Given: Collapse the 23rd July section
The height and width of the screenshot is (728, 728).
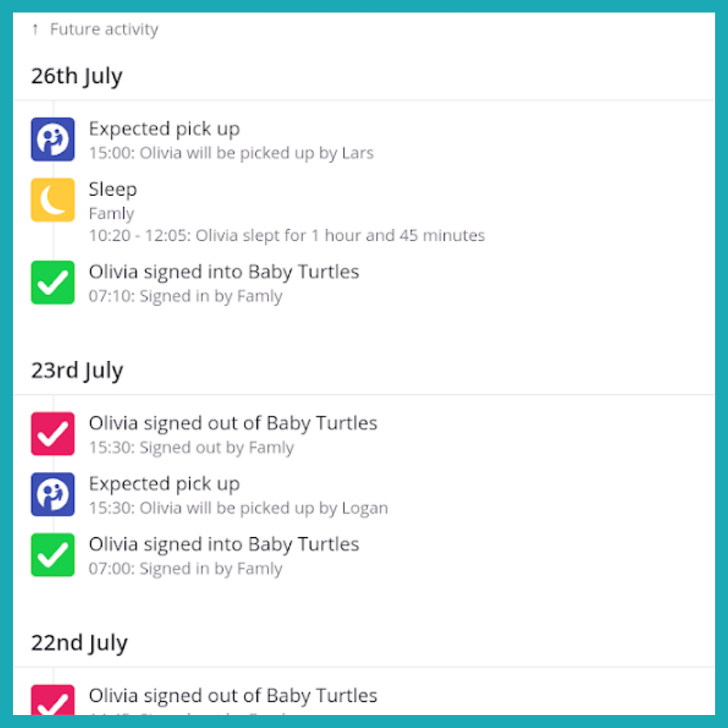Looking at the screenshot, I should point(78,369).
